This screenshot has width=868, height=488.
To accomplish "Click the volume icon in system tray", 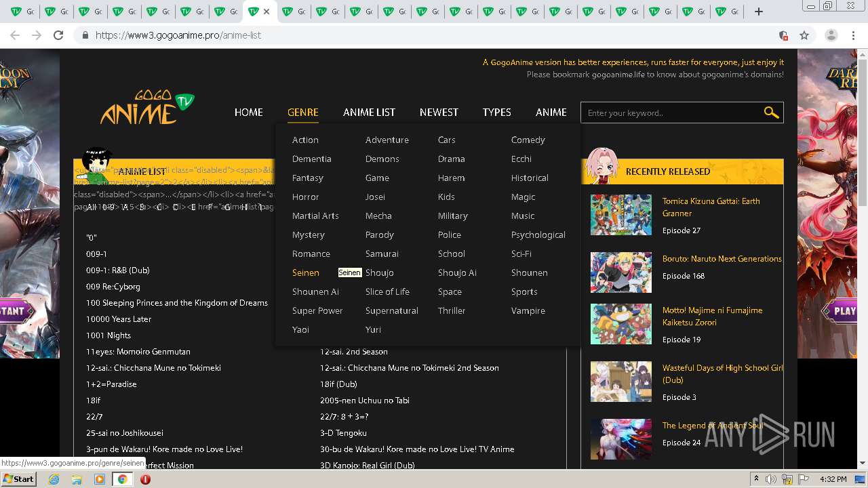I will point(771,479).
